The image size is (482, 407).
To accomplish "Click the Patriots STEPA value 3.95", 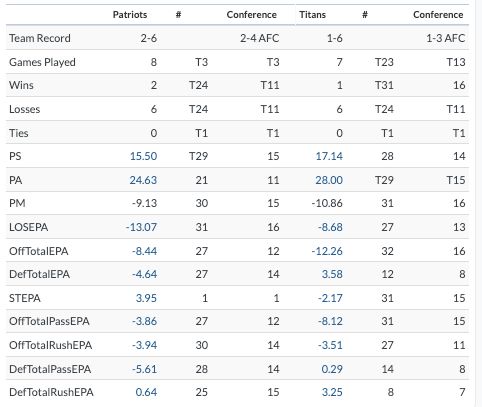I will click(x=146, y=298).
